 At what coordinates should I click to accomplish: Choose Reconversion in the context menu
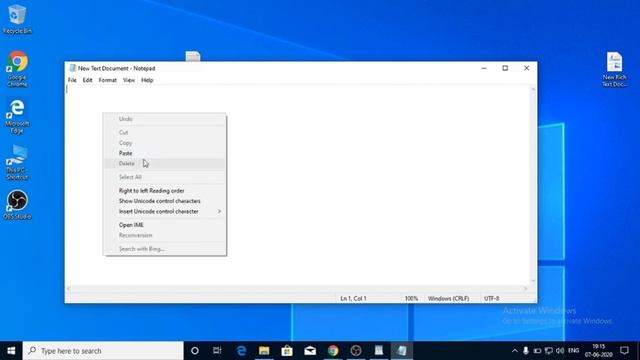click(164, 235)
